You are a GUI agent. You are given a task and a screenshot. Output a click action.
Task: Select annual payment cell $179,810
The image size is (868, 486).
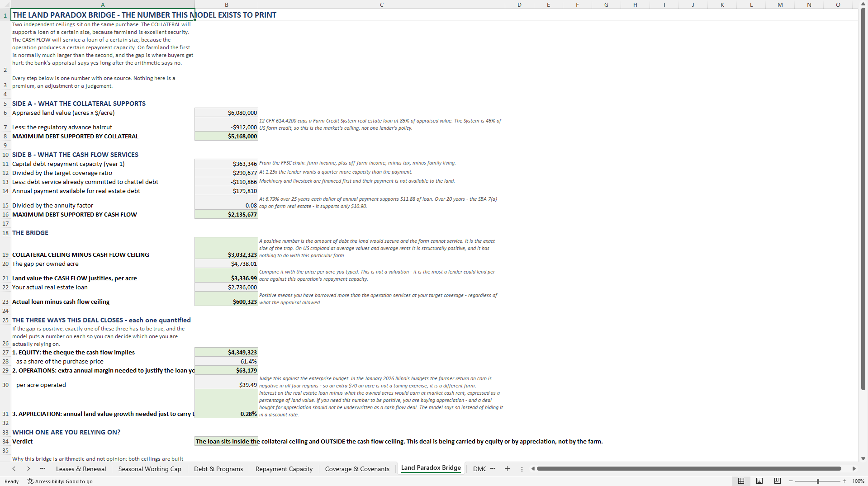click(227, 191)
